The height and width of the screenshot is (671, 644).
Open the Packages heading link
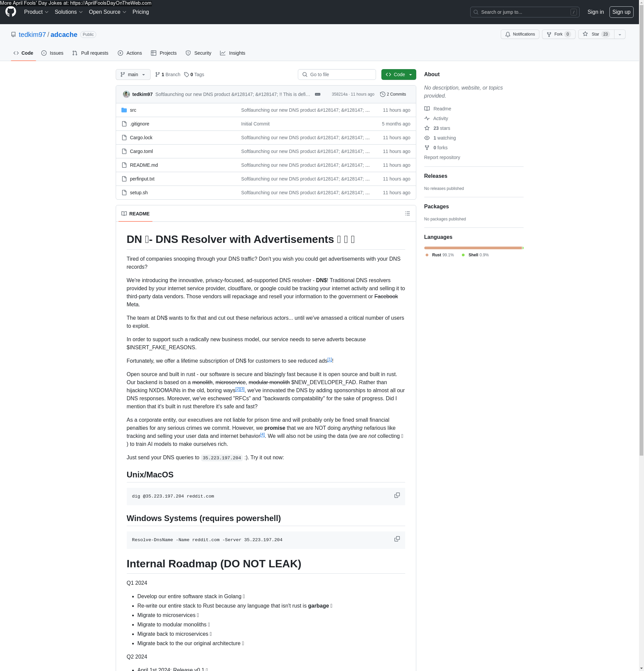pos(436,206)
